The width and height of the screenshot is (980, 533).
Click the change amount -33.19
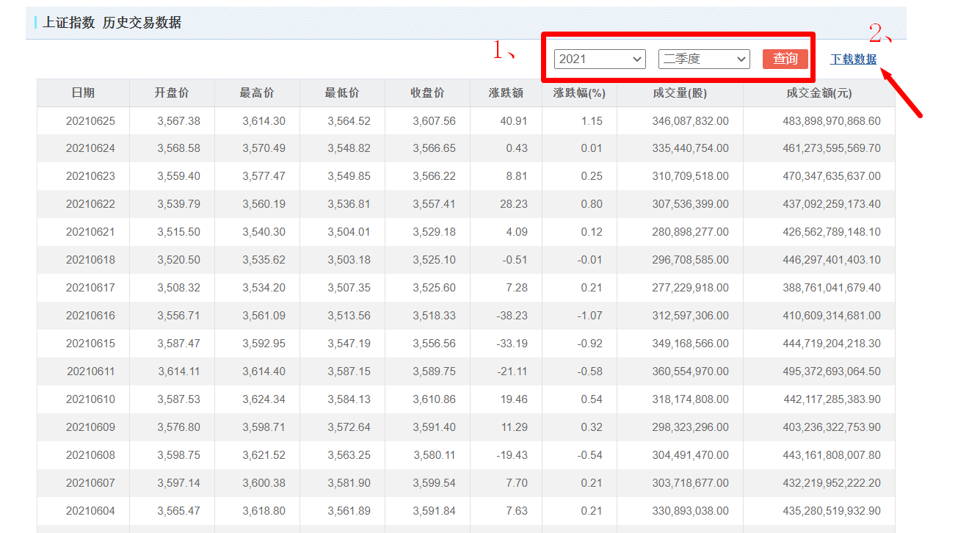click(512, 344)
